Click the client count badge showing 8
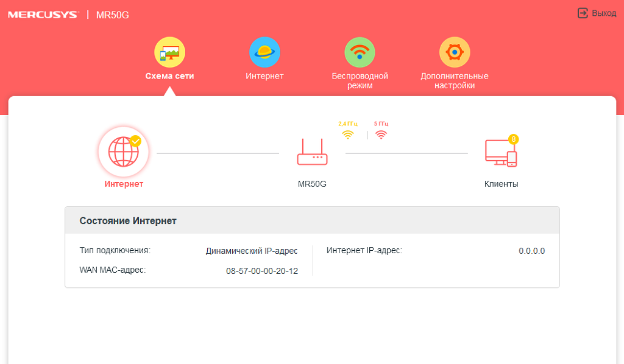The height and width of the screenshot is (364, 624). tap(513, 139)
